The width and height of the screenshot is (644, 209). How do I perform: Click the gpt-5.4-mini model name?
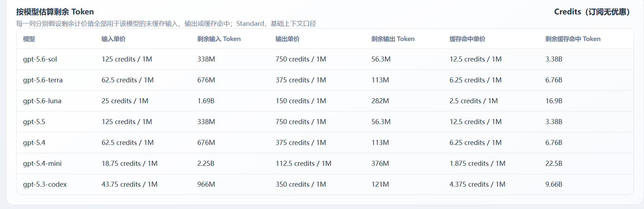(42, 163)
